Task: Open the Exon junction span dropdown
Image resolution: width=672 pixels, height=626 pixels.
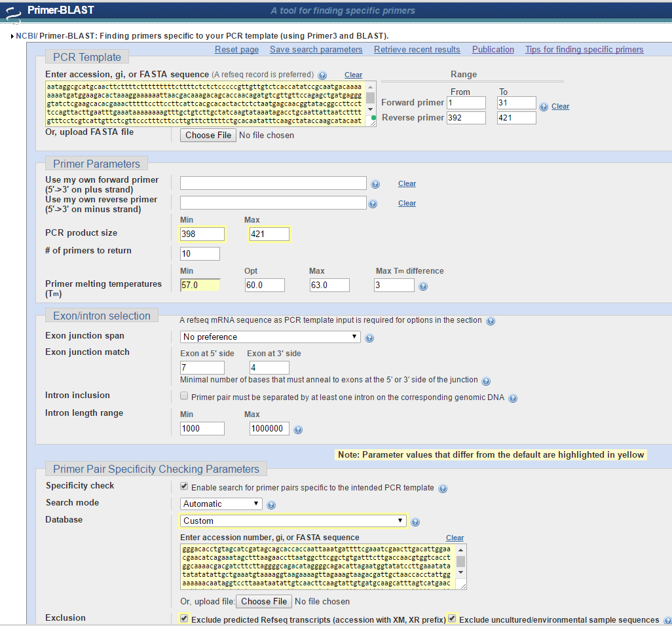Action: click(x=271, y=337)
